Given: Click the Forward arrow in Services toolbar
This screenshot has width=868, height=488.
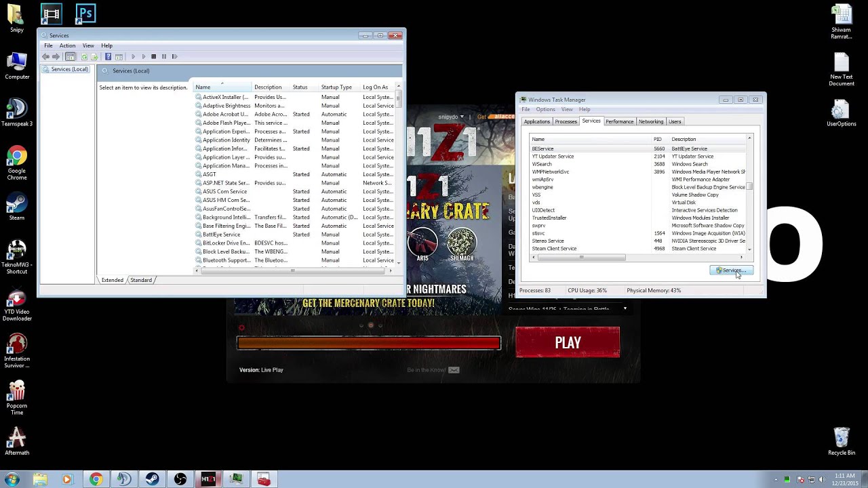Looking at the screenshot, I should (x=57, y=57).
